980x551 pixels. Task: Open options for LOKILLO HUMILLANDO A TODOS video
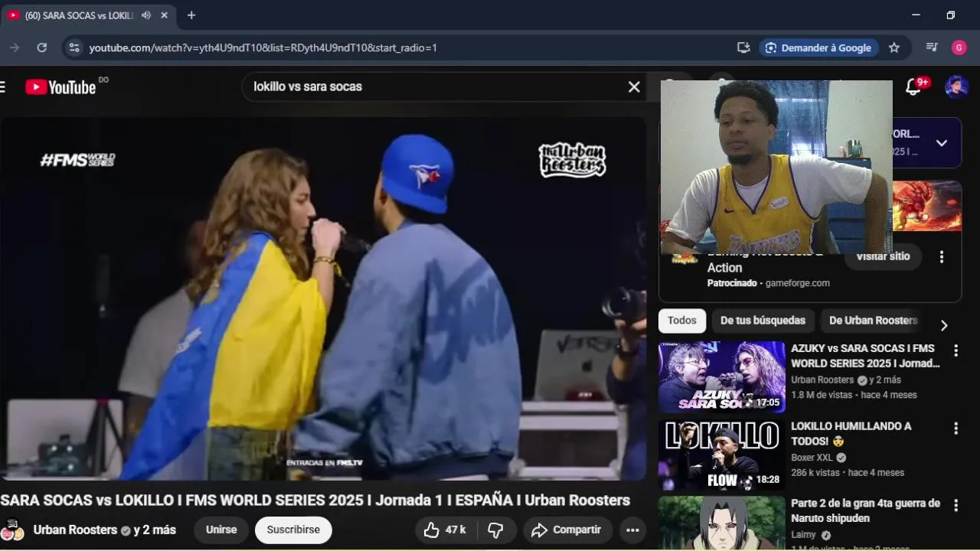pos(955,429)
